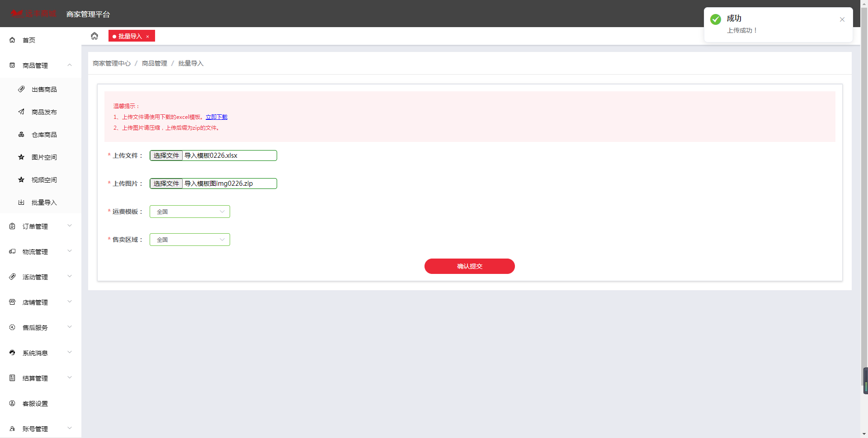Image resolution: width=868 pixels, height=438 pixels.
Task: Click file name 导入模板0226.xlsx
Action: (x=211, y=155)
